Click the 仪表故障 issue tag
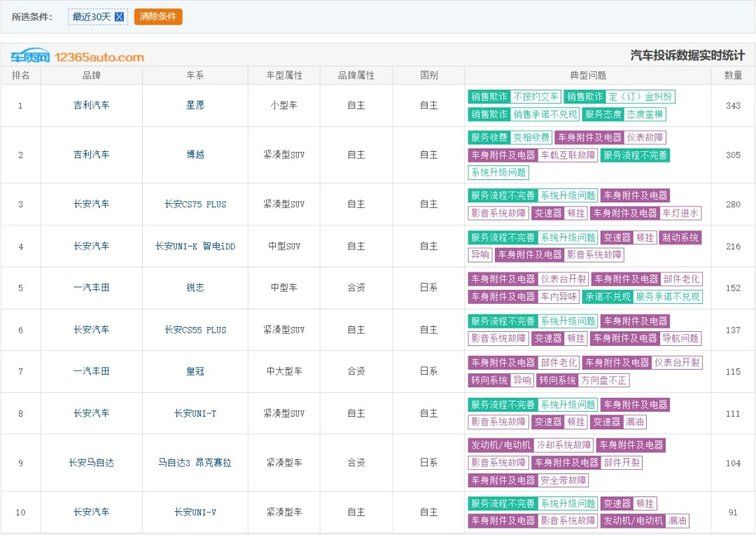This screenshot has width=756, height=535. (x=645, y=138)
